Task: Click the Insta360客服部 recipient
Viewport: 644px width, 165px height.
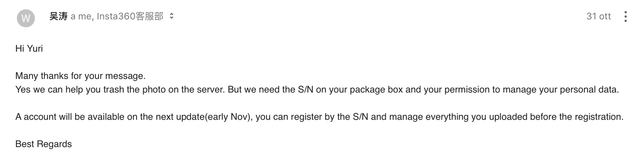Action: click(130, 16)
